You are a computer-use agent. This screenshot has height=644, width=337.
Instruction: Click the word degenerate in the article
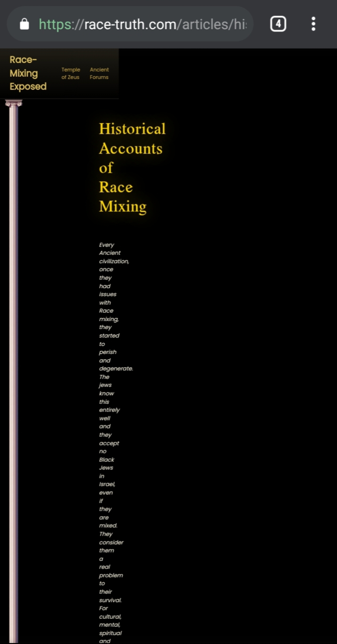tap(116, 369)
